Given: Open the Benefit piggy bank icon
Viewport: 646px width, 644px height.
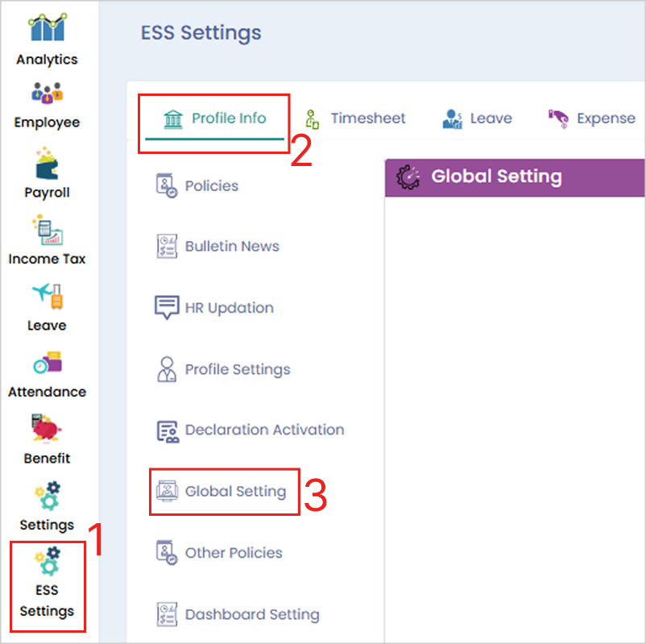Looking at the screenshot, I should point(47,430).
